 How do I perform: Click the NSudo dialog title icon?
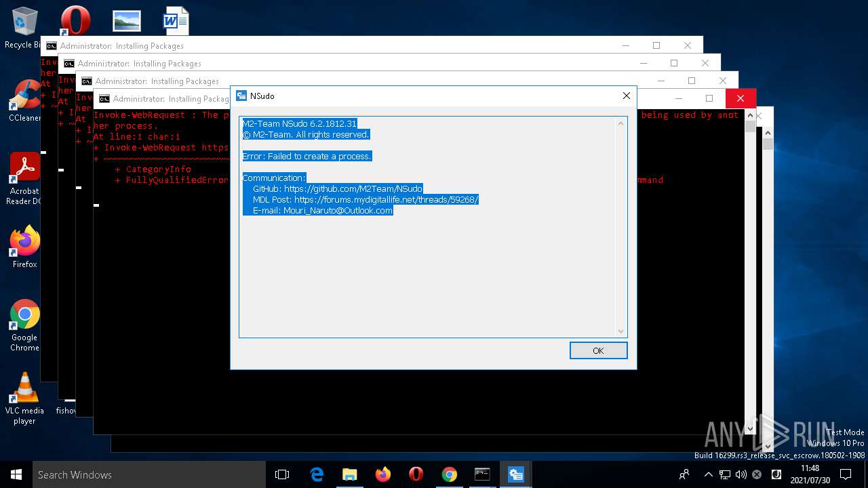point(241,96)
